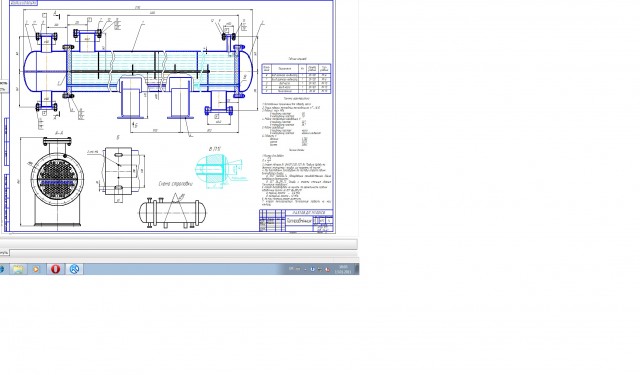Show hidden tray icons arrow

pyautogui.click(x=305, y=269)
